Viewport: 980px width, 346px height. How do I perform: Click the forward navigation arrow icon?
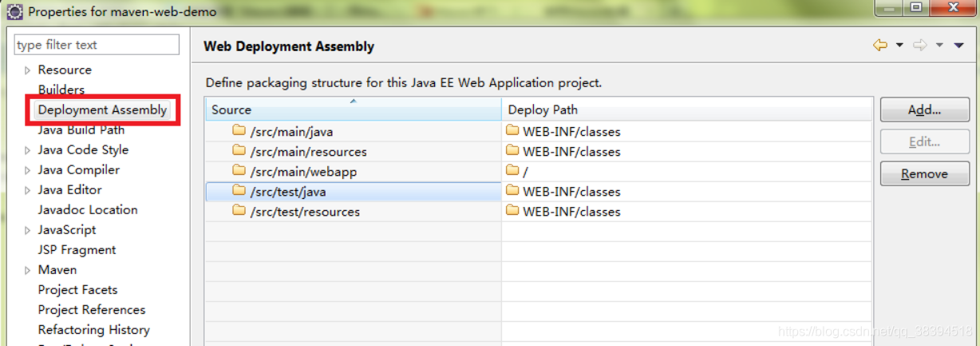click(x=919, y=46)
